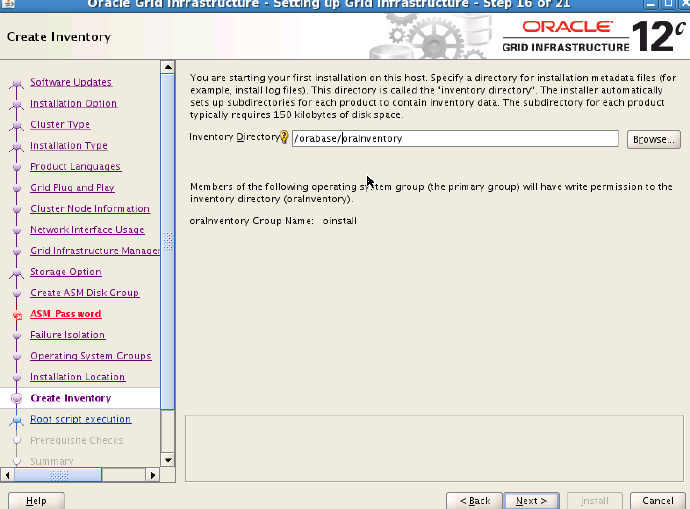Go to the Storage Option step

pos(66,272)
